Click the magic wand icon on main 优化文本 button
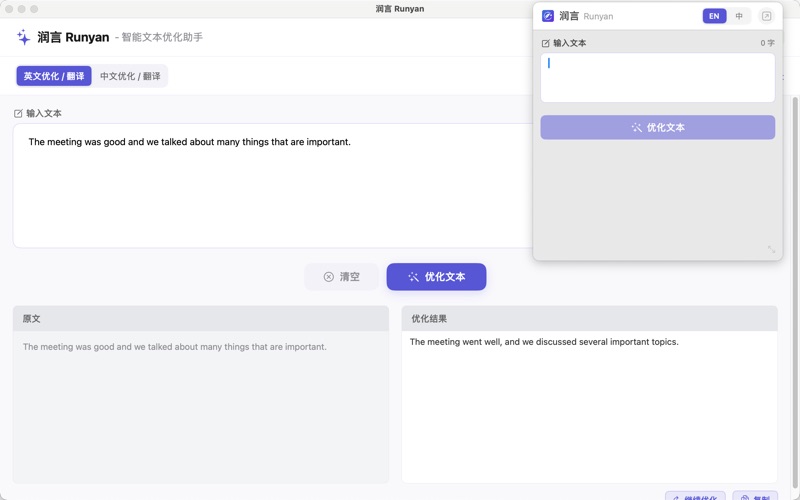The image size is (800, 500). pos(413,277)
